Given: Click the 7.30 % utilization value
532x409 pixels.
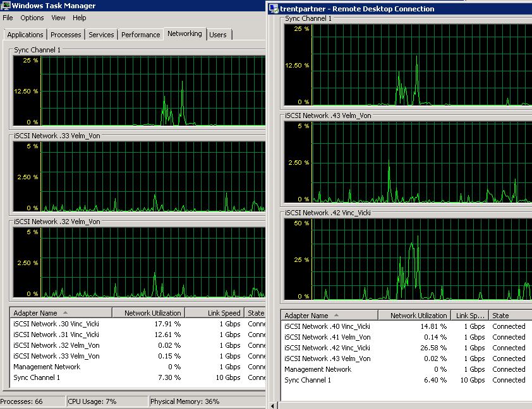Looking at the screenshot, I should point(169,377).
